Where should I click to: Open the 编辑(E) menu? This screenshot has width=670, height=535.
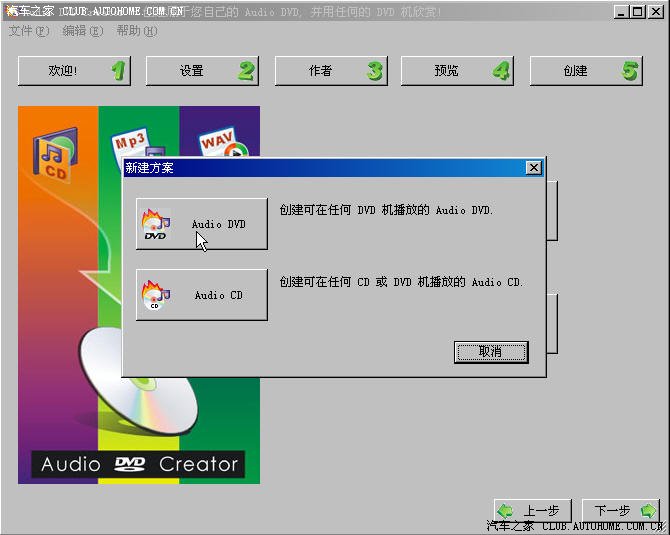[82, 31]
